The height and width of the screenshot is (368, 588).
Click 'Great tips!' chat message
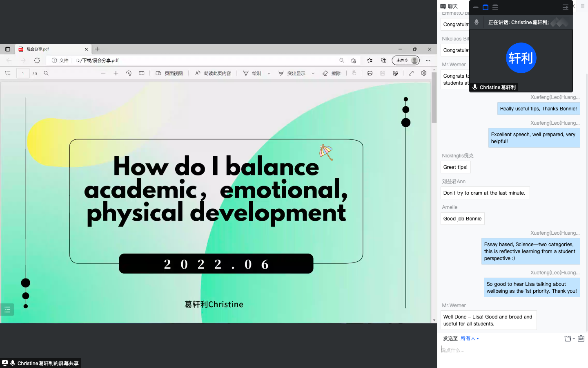(455, 167)
